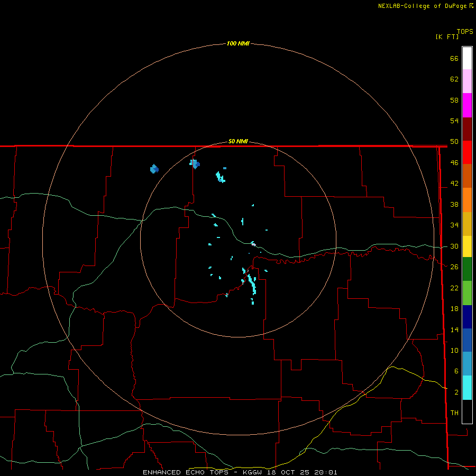The height and width of the screenshot is (476, 476).
Task: Click the dark red legend swatch near 54
Action: pyautogui.click(x=467, y=129)
